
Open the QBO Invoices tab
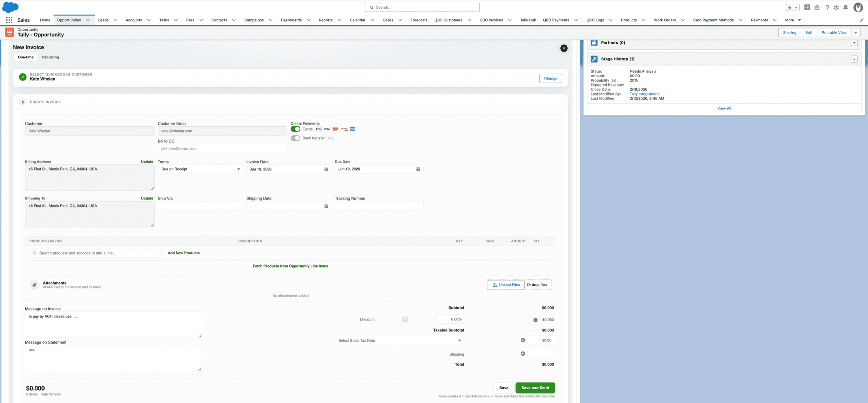click(x=491, y=20)
